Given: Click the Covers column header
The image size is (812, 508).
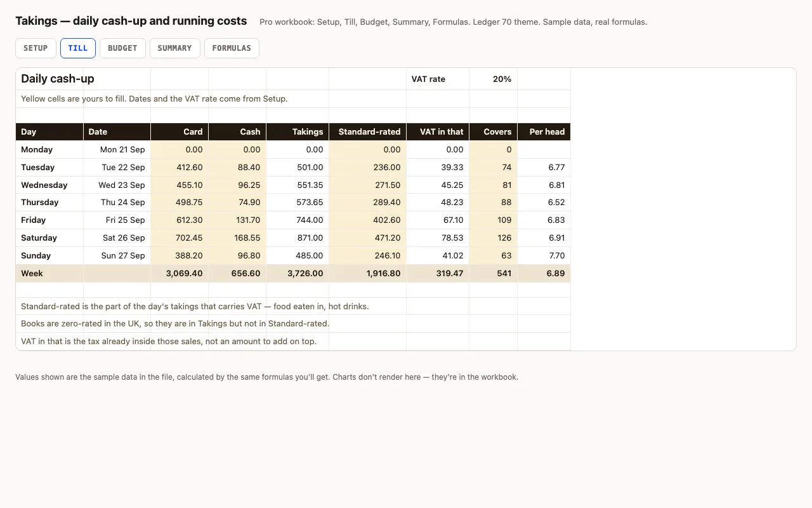Looking at the screenshot, I should coord(493,132).
